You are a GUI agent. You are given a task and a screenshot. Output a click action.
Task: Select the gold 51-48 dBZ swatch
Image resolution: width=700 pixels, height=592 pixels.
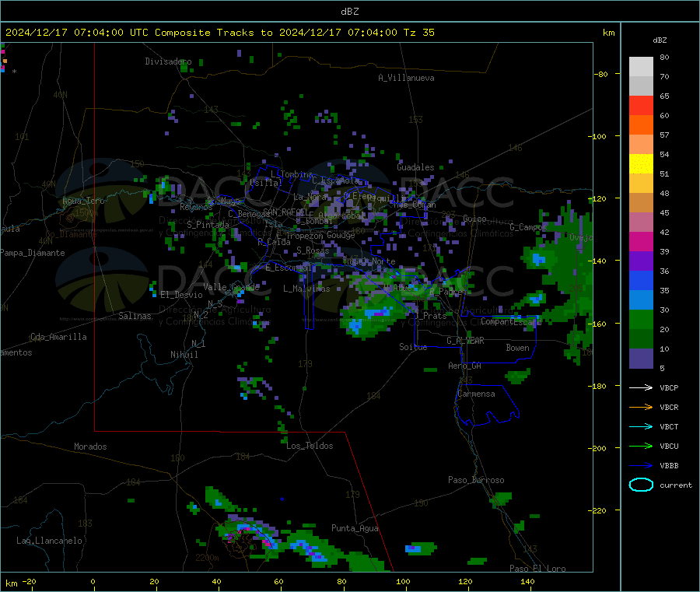[x=641, y=183]
